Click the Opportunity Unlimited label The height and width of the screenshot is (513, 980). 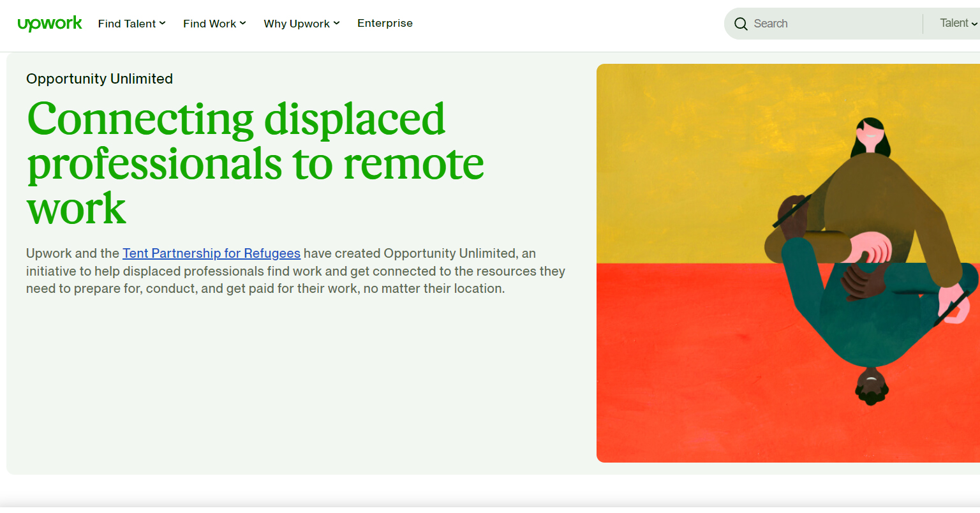[100, 78]
